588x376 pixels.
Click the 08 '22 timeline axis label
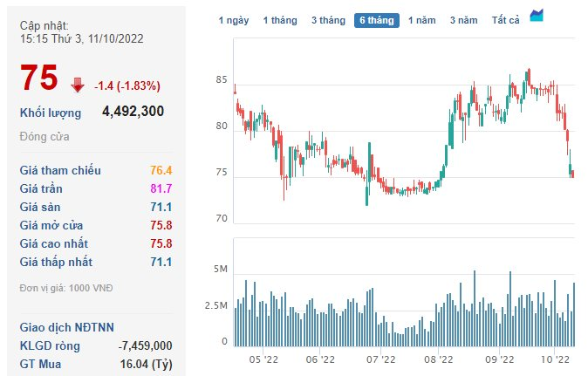tap(439, 359)
